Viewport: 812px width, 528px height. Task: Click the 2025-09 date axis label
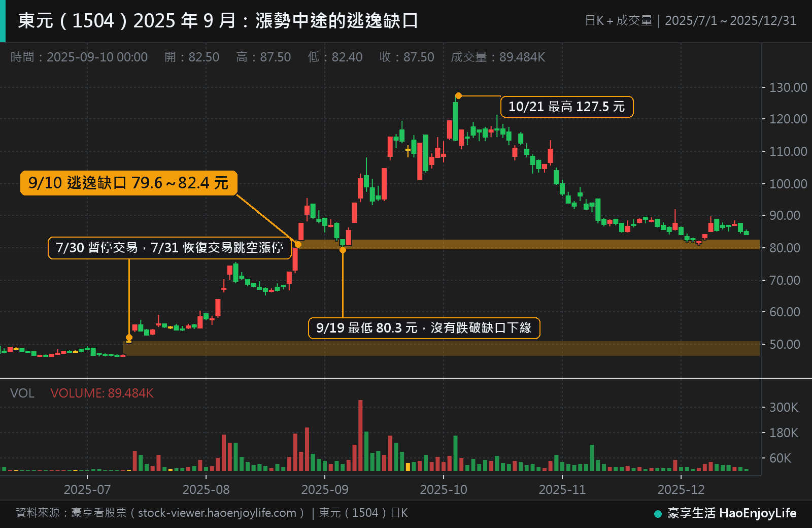pyautogui.click(x=325, y=489)
